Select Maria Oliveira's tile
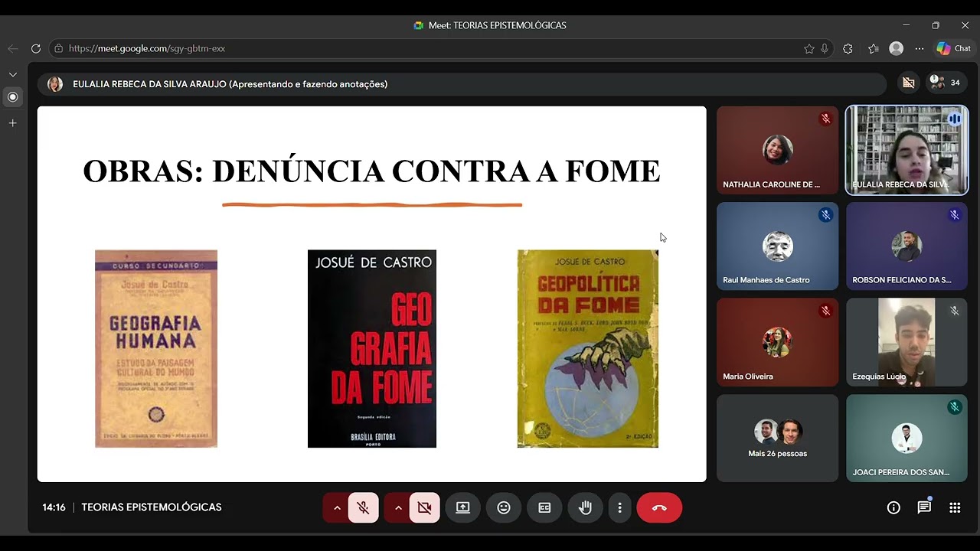Viewport: 980px width, 551px height. pyautogui.click(x=777, y=342)
